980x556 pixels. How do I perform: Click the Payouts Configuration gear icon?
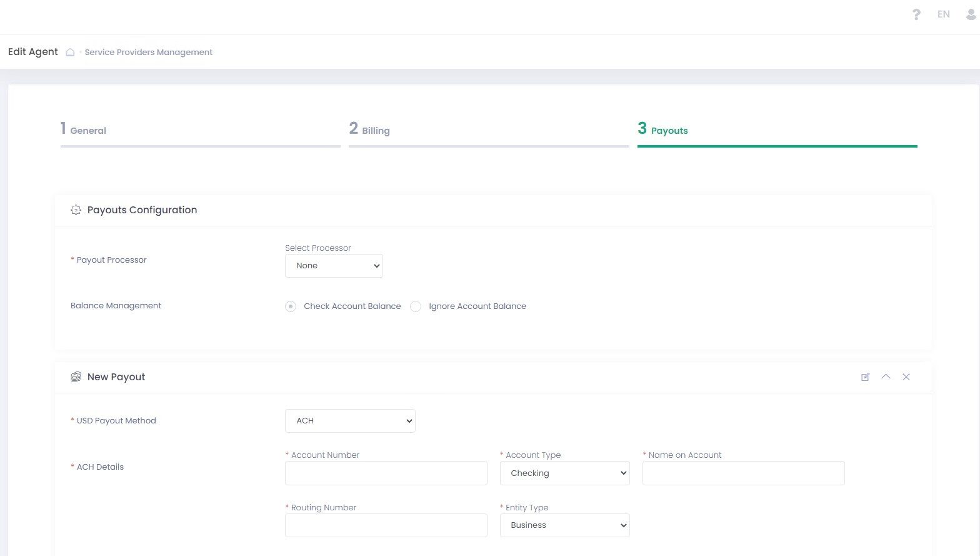point(76,210)
